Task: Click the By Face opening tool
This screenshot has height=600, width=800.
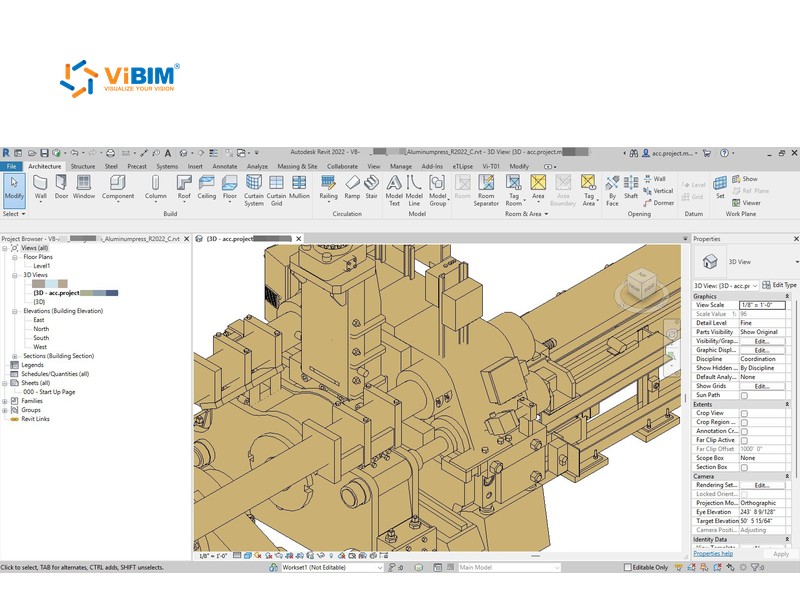Action: pyautogui.click(x=612, y=190)
